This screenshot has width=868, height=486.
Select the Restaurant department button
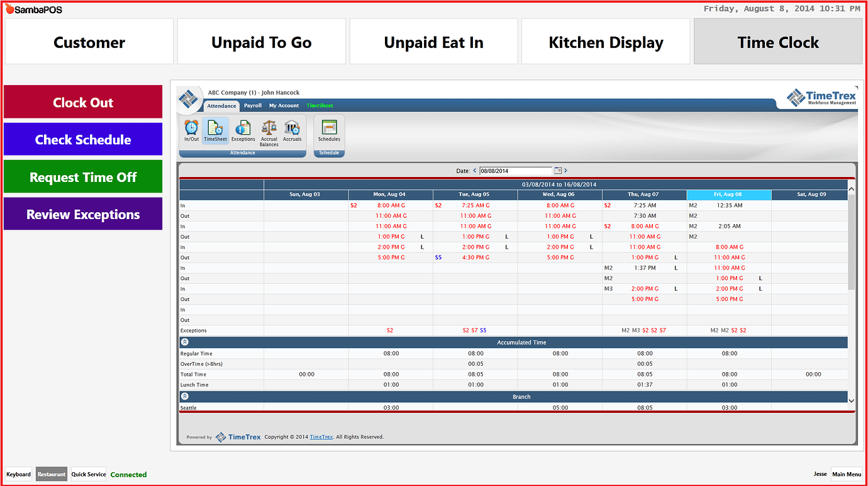pos(52,475)
